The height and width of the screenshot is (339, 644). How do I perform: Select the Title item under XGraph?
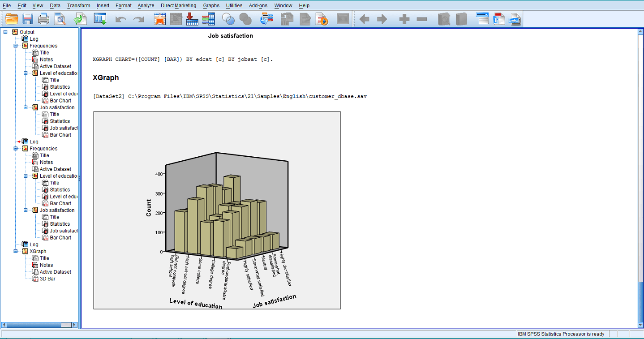pyautogui.click(x=44, y=258)
